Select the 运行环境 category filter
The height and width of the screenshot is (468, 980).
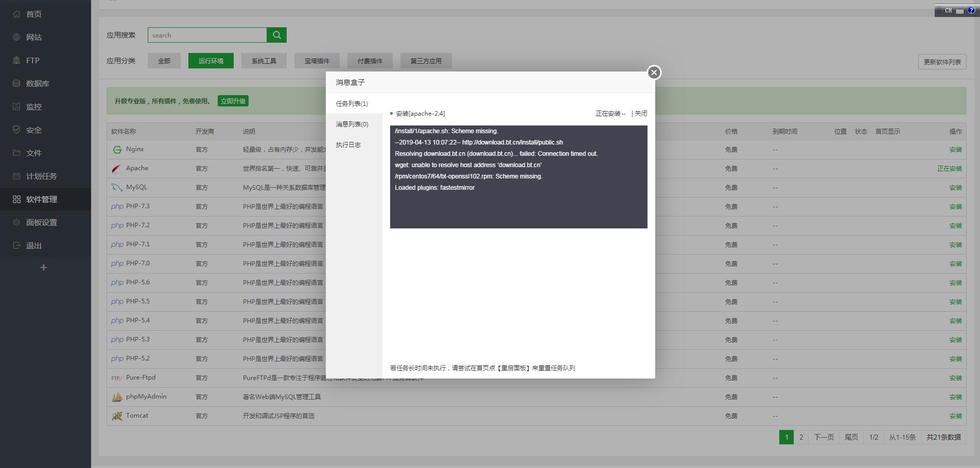coord(211,61)
